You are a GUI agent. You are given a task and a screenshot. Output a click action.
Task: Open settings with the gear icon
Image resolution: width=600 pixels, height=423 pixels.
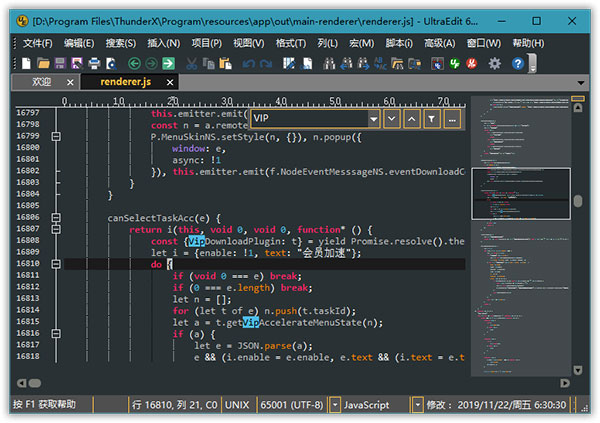pos(494,63)
